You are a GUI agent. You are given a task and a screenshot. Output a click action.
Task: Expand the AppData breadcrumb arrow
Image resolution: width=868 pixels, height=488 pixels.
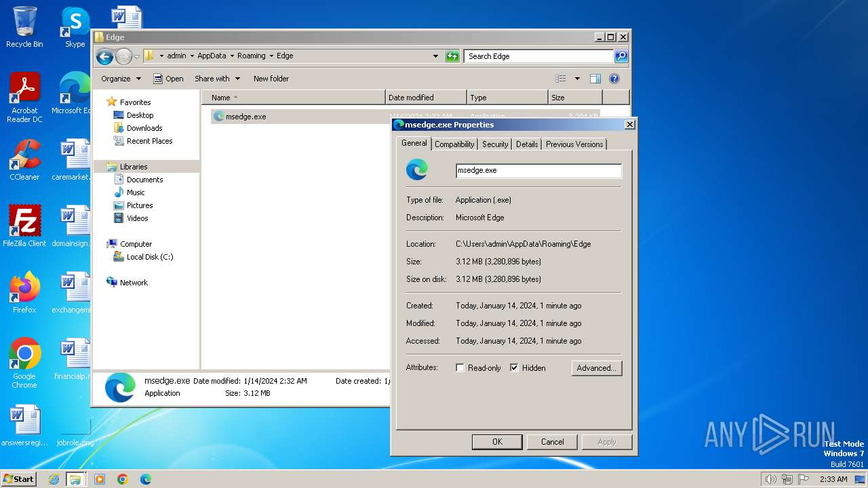click(232, 56)
